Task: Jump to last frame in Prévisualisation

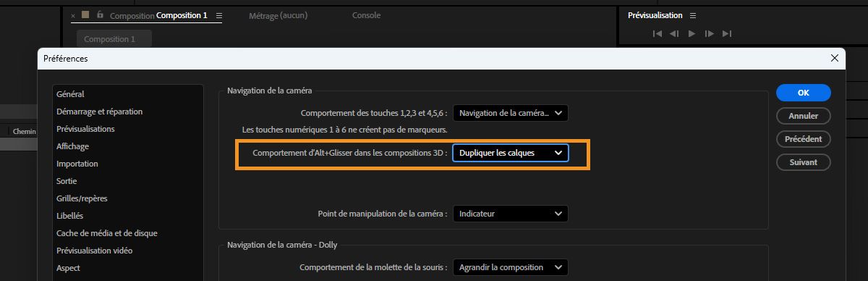Action: pos(727,33)
